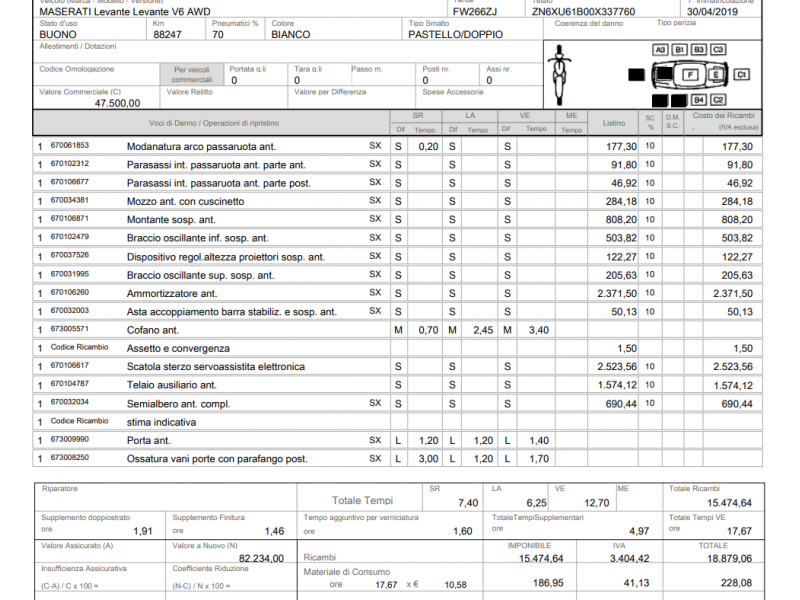Select the C1 damage zone box
Screen dimensions: 800x600
tap(741, 74)
